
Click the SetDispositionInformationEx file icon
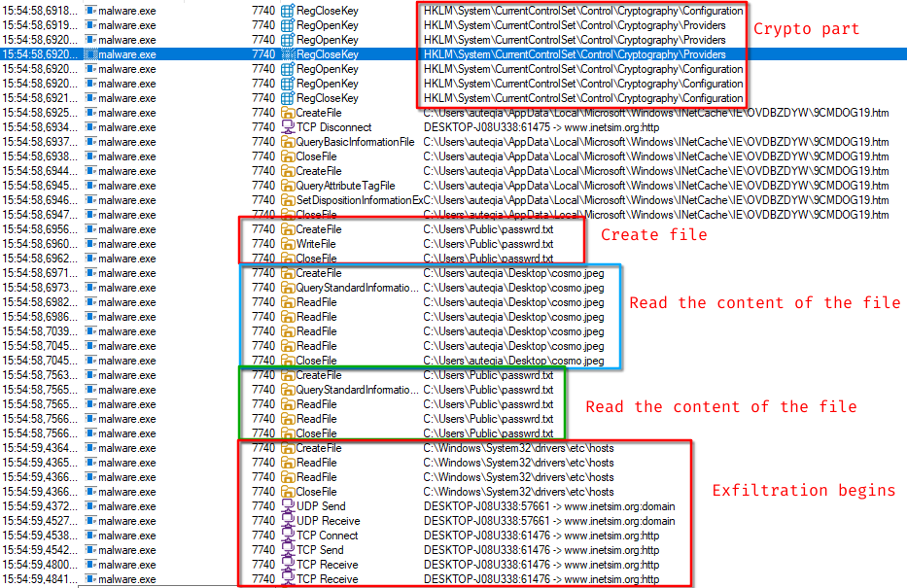[x=288, y=200]
